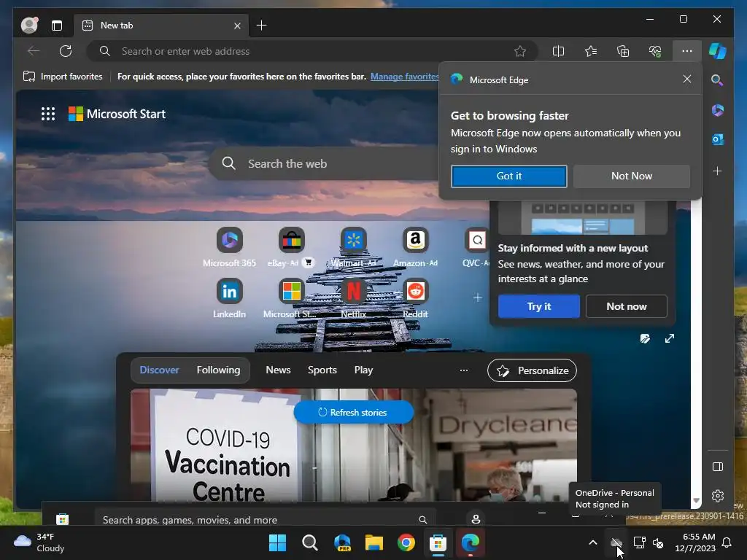Image resolution: width=747 pixels, height=560 pixels.
Task: Open the Amazon quick link
Action: (x=415, y=248)
